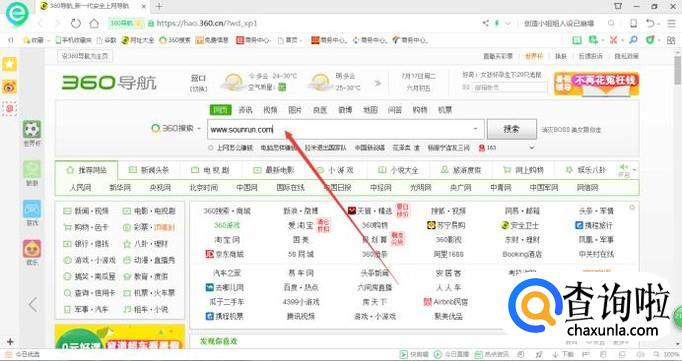The image size is (682, 361).
Task: Click the download icon in status bar
Action: pyautogui.click(x=555, y=354)
